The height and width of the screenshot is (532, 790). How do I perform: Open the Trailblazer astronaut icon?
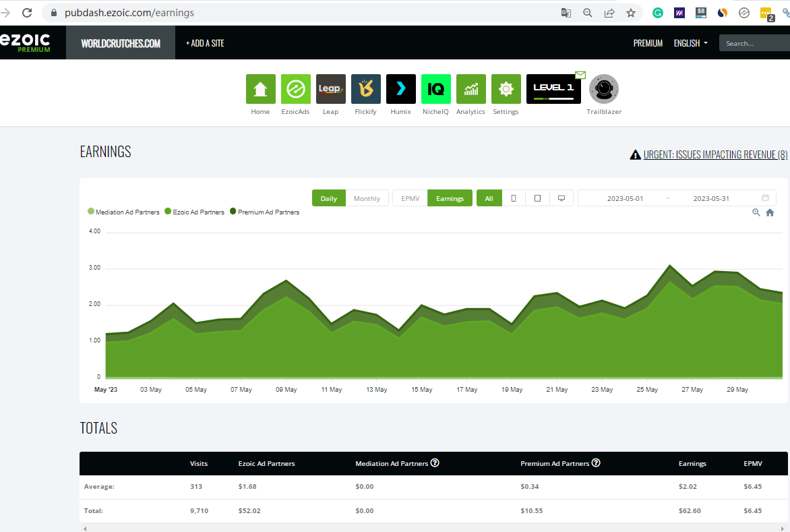click(x=603, y=89)
